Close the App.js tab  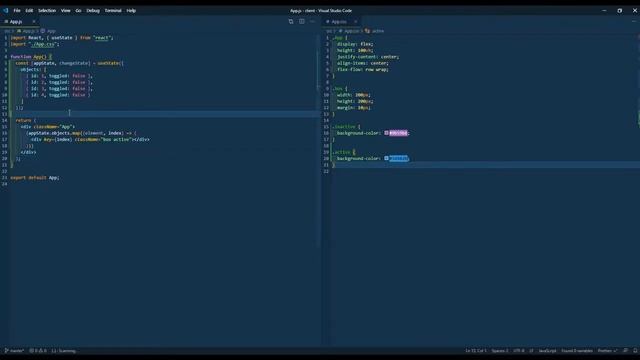point(34,22)
